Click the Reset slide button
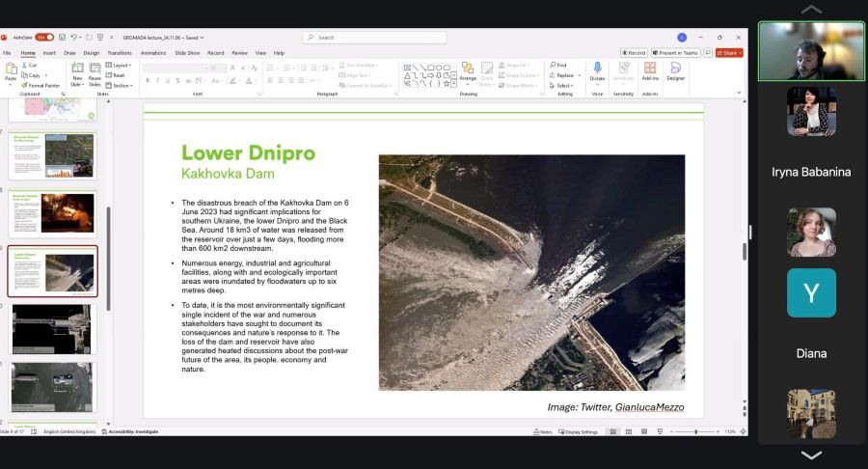Image resolution: width=868 pixels, height=469 pixels. 115,75
